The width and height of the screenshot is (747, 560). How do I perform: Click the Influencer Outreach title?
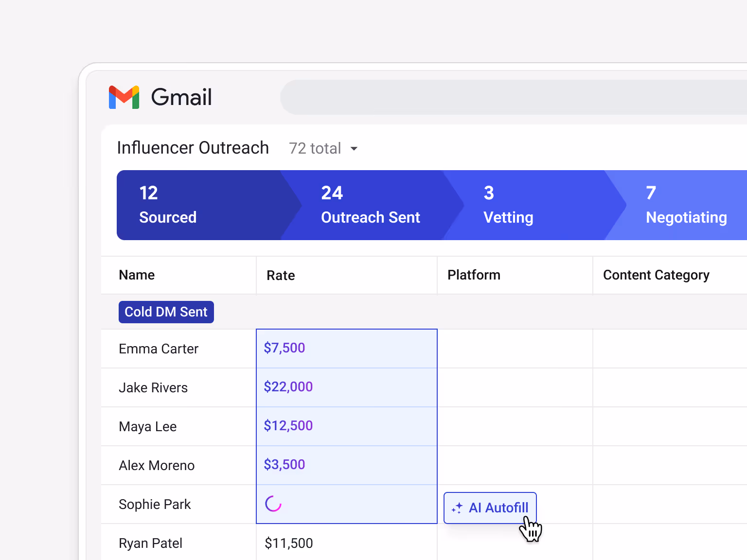click(193, 148)
